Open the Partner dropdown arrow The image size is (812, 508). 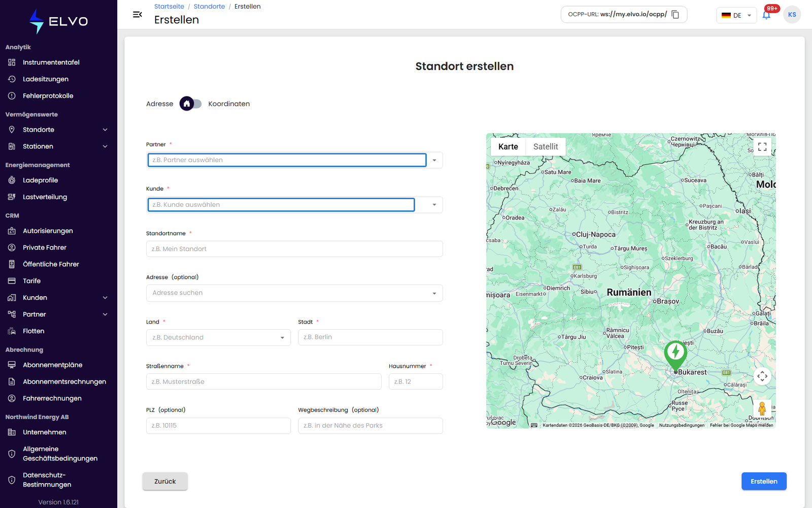click(x=434, y=161)
